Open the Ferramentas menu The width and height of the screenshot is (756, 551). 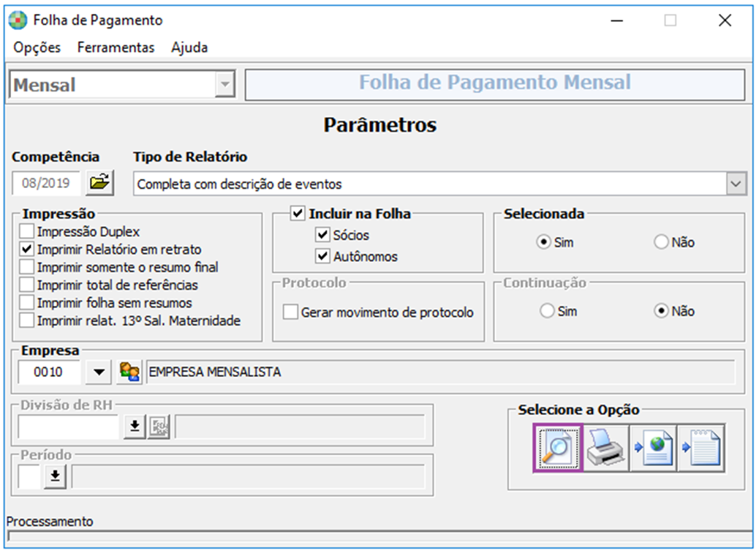point(116,48)
